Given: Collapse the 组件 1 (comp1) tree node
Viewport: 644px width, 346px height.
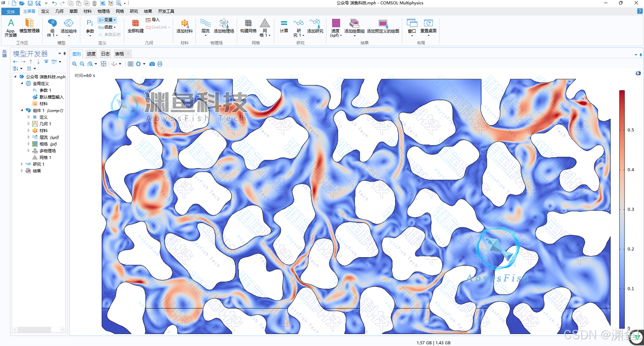Looking at the screenshot, I should coord(22,110).
